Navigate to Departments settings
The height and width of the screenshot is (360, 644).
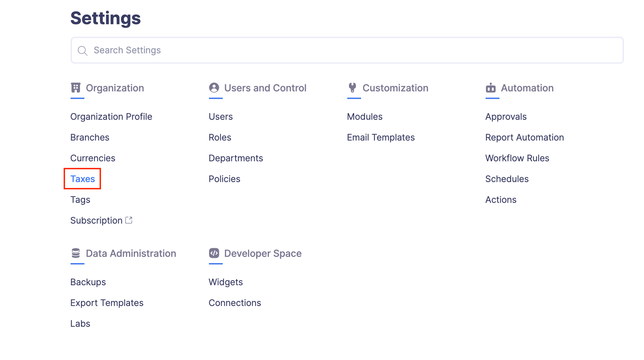236,158
